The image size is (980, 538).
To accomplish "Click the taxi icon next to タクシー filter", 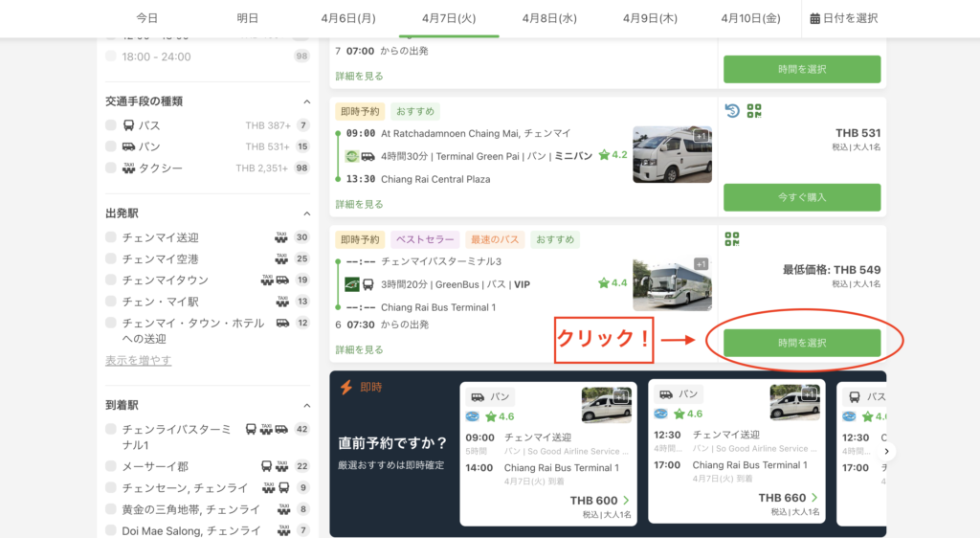I will click(129, 168).
